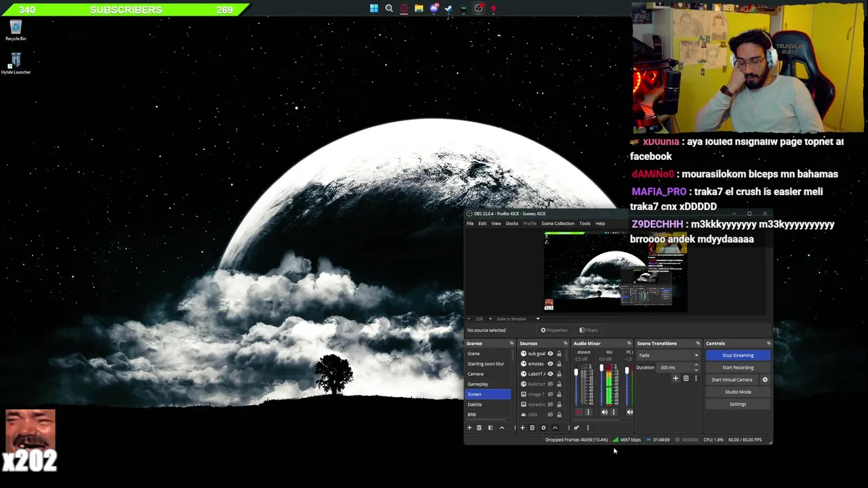Click the Stop Streaming button

click(738, 355)
